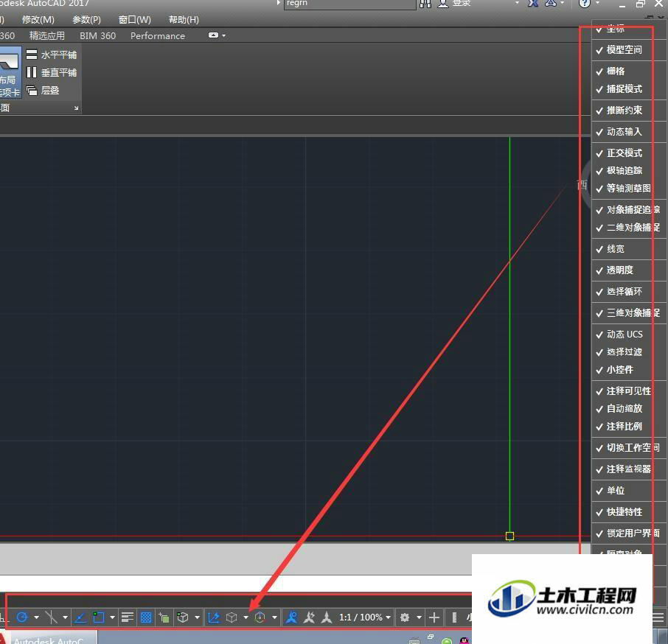Uncheck 极轴追踪 option

pos(622,171)
